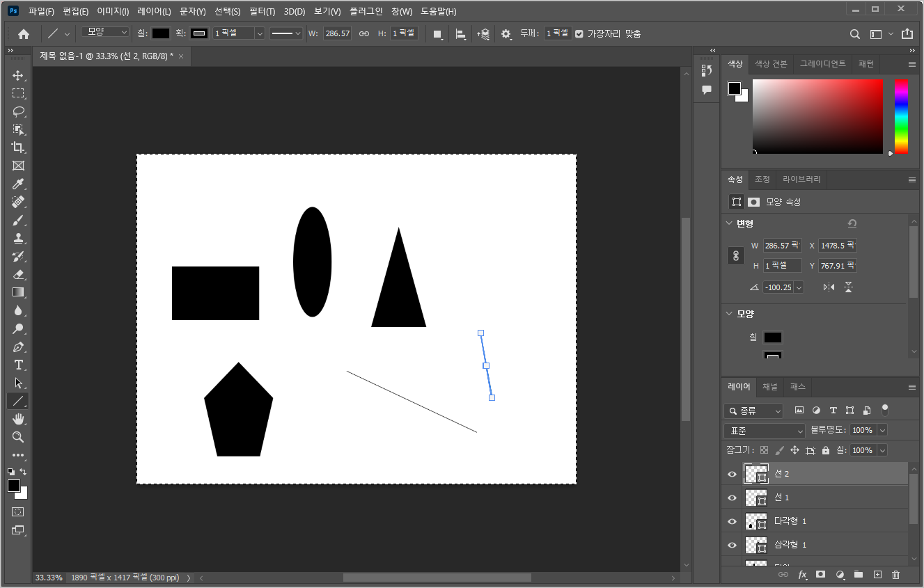The height and width of the screenshot is (588, 924).
Task: Open the 모양 tool mode dropdown
Action: point(105,32)
